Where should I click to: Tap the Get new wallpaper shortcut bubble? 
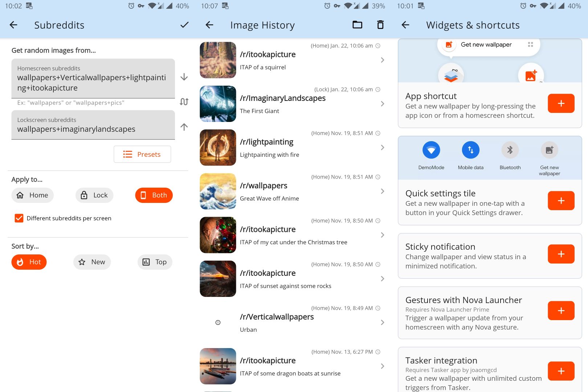[x=489, y=45]
